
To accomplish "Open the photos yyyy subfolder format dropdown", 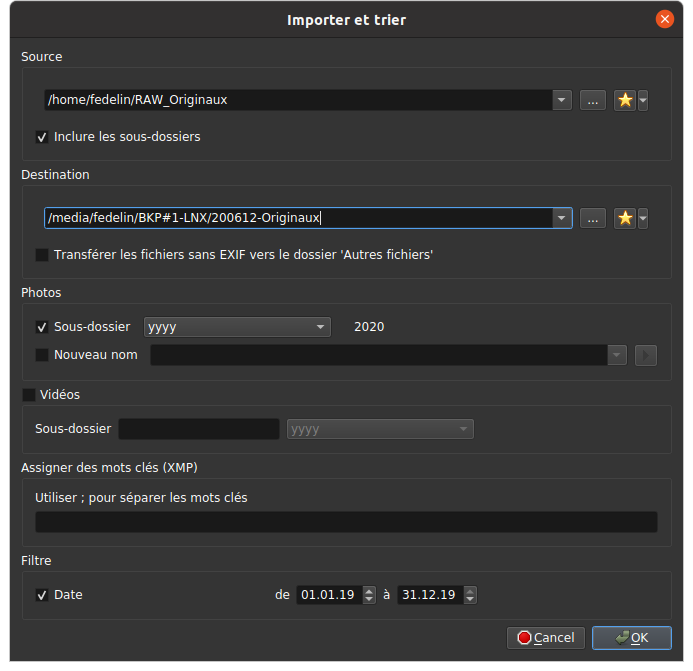I will 320,327.
